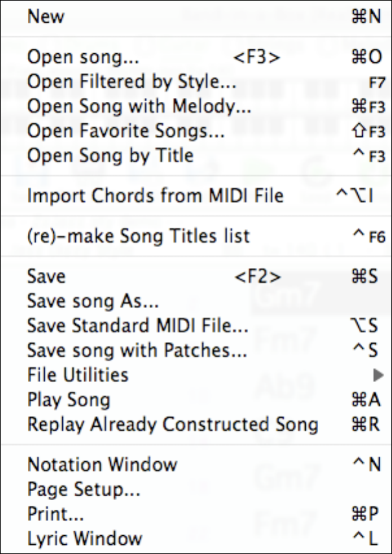Image resolution: width=392 pixels, height=554 pixels.
Task: Choose Save song As...
Action: pos(93,301)
